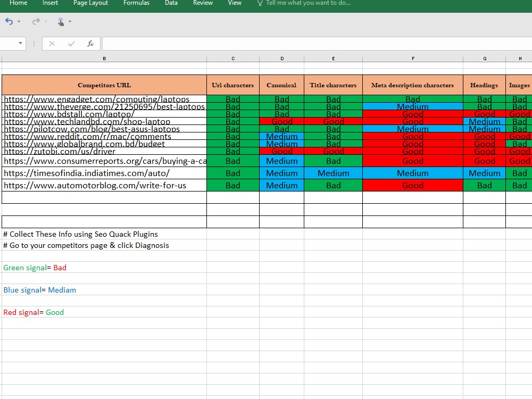532x399 pixels.
Task: Select column G header
Action: [x=485, y=59]
